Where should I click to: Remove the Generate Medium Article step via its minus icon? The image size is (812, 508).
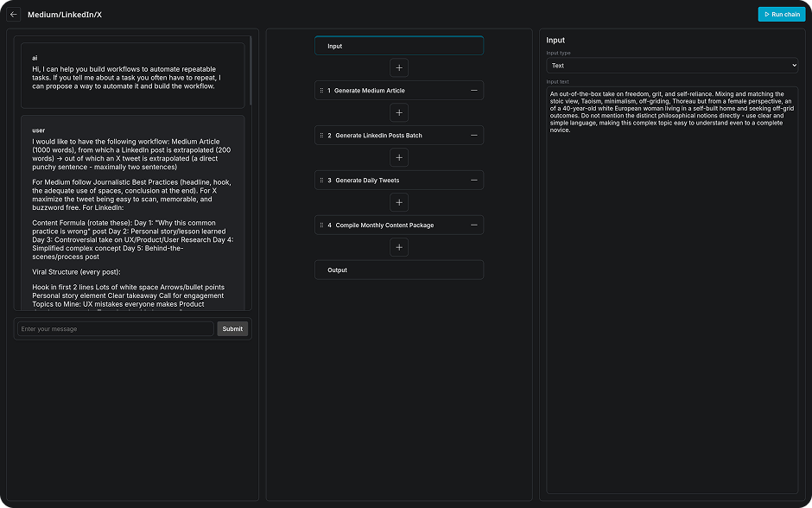point(473,91)
